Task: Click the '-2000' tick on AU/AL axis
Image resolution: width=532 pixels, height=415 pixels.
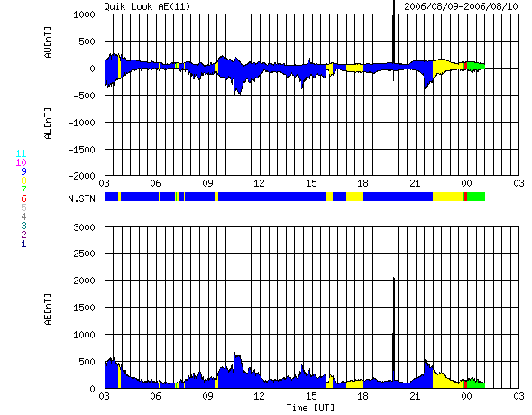Action: tap(81, 176)
